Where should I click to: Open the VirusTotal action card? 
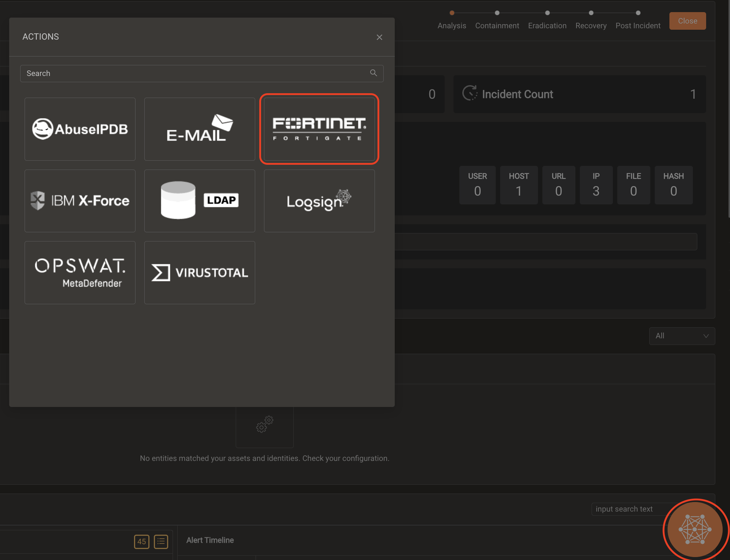point(200,273)
